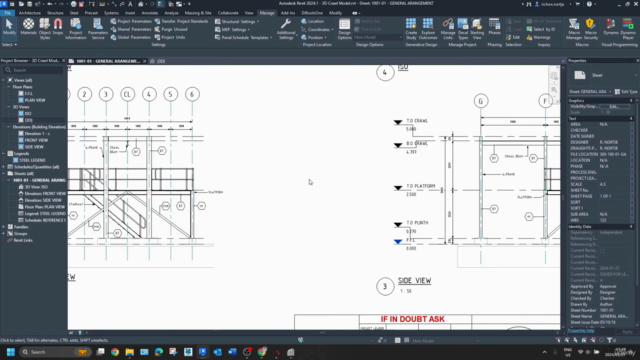Open Project Information dialog
This screenshot has width=640, height=360.
point(76,29)
